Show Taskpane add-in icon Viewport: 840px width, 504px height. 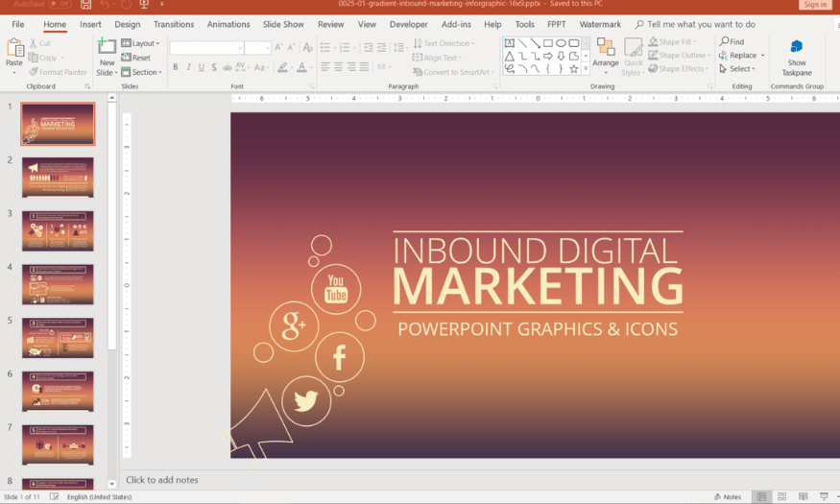point(797,47)
